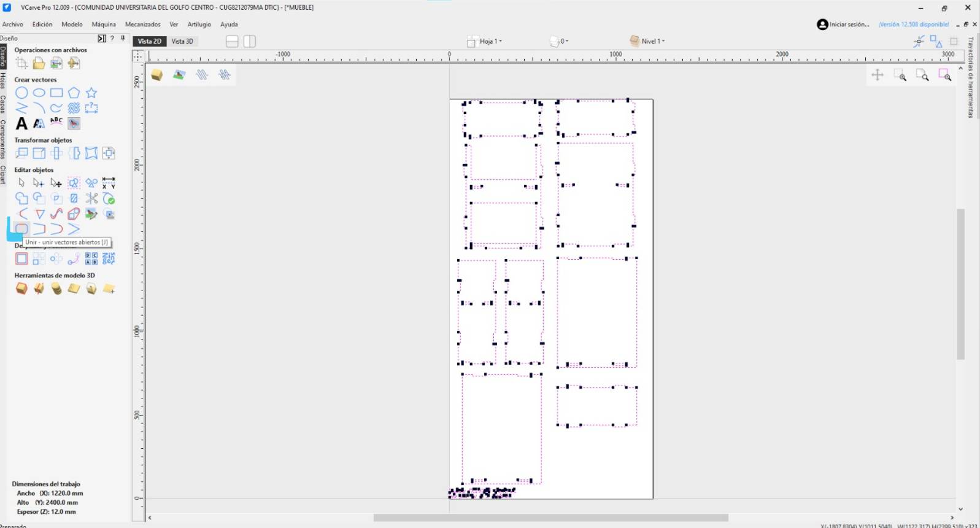Select the wavy vector texture tool
The image size is (980, 528).
coord(74,108)
